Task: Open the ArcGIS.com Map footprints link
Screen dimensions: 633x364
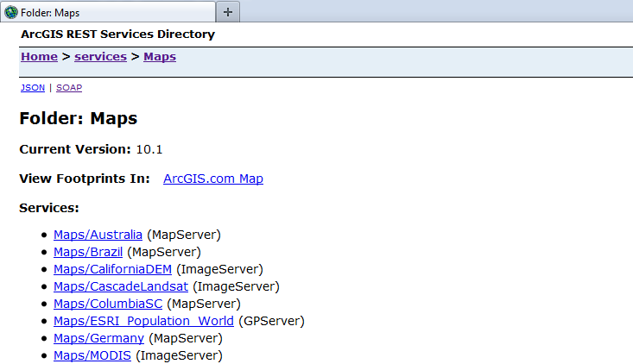Action: point(212,179)
